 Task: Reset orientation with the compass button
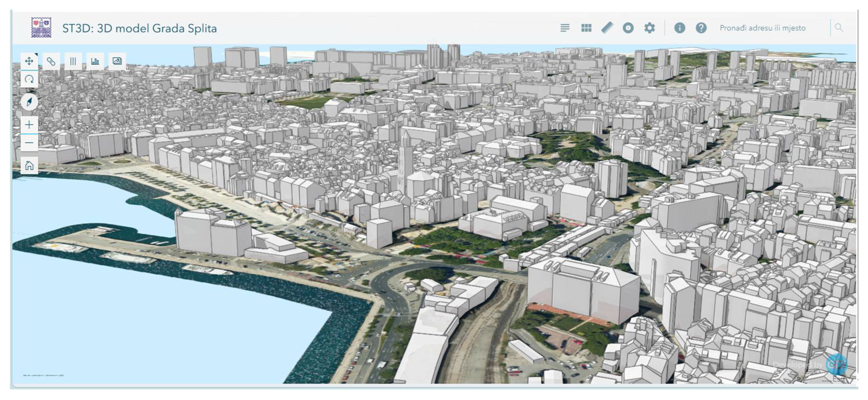(29, 102)
